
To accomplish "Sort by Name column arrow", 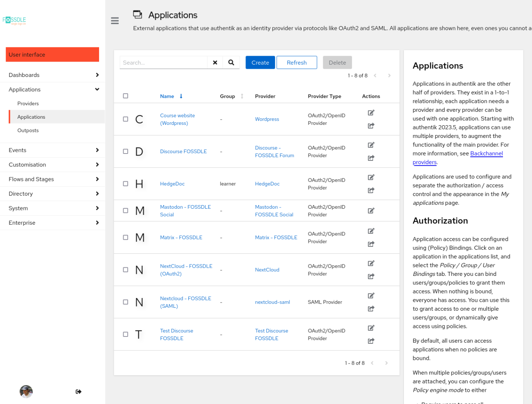I will click(181, 96).
